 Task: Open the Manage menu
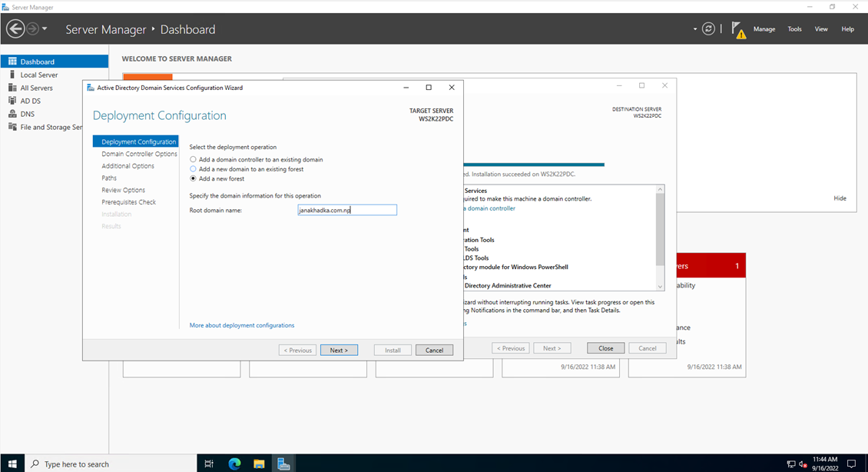pyautogui.click(x=764, y=28)
